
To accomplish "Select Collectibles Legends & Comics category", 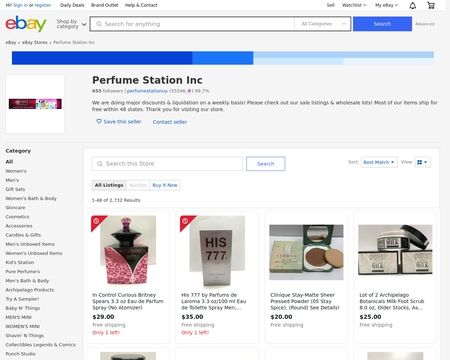I will coord(40,345).
